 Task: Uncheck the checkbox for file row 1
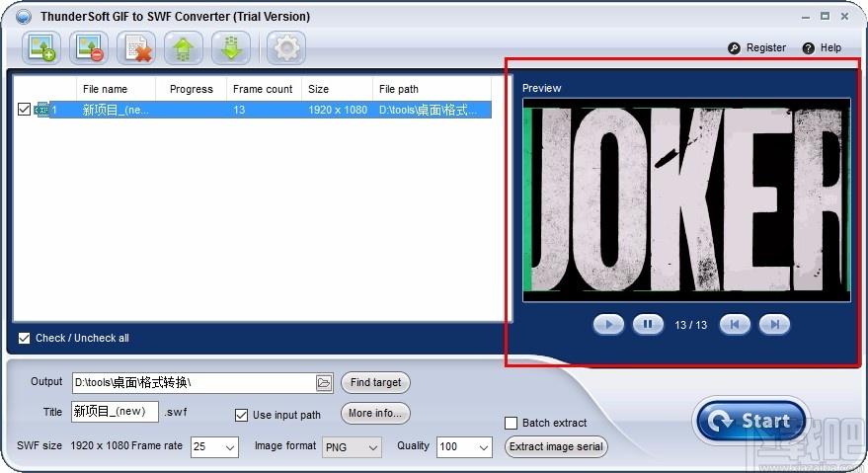24,109
